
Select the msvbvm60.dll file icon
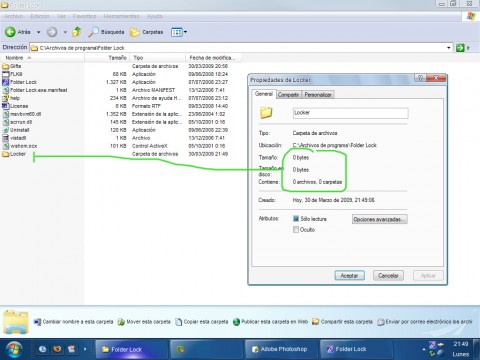point(6,114)
